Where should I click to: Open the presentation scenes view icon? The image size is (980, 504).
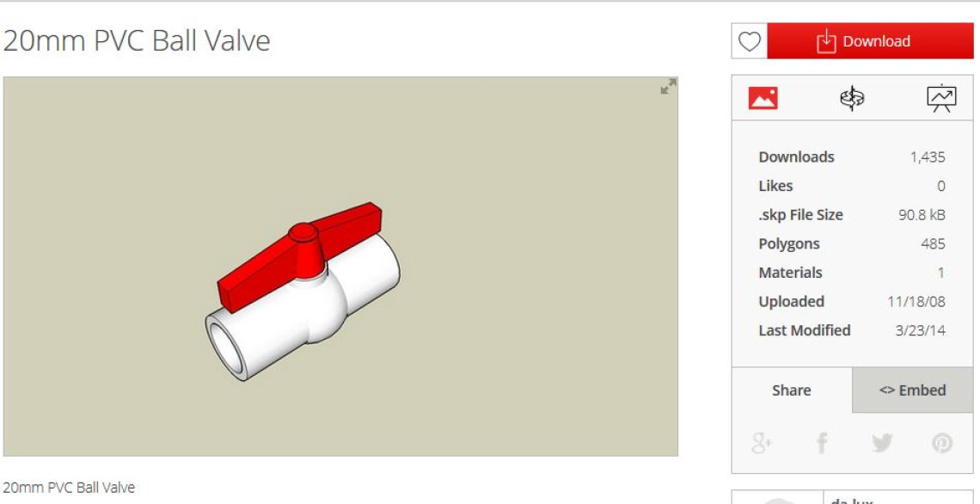[941, 98]
